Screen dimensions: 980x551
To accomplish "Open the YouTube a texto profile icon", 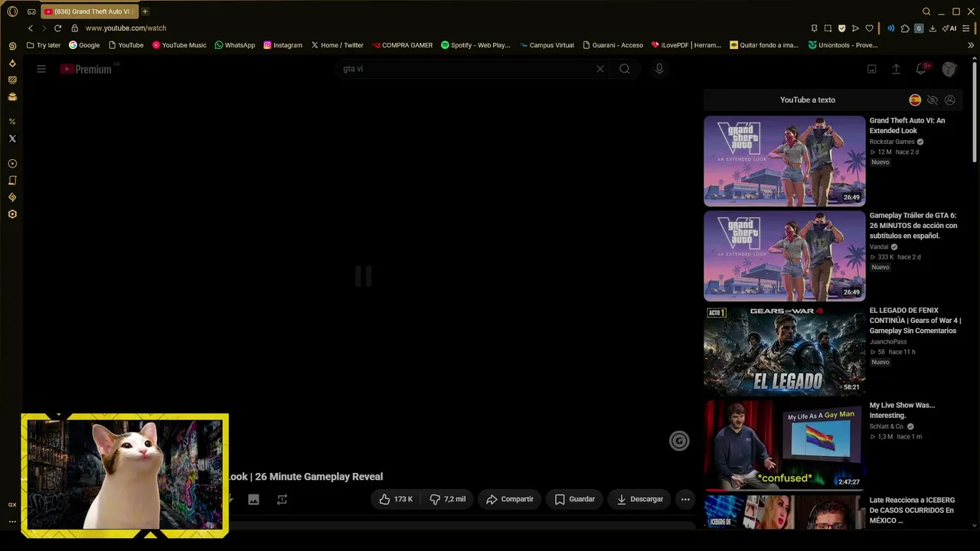I will tap(950, 100).
